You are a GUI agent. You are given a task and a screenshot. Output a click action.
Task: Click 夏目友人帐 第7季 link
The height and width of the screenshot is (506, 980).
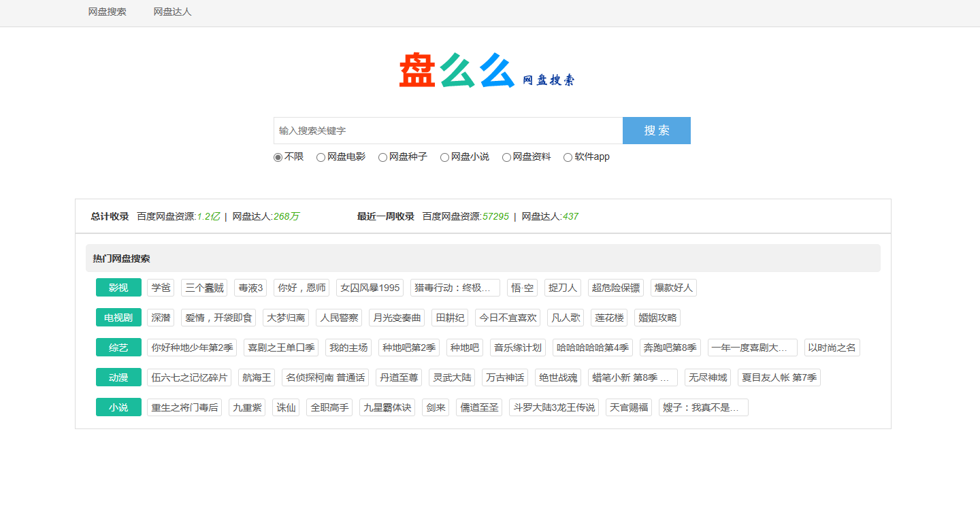click(779, 377)
